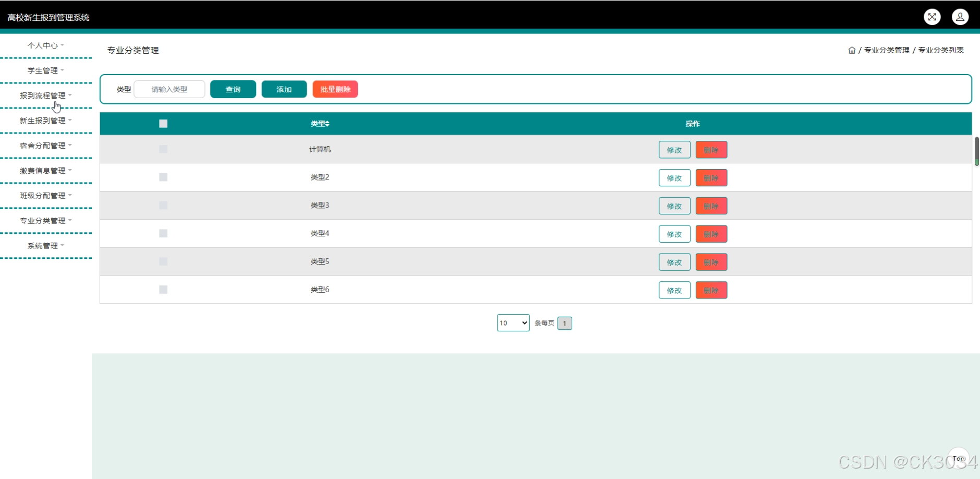Expand the 系统管理 sidebar menu
The width and height of the screenshot is (980, 479).
46,246
